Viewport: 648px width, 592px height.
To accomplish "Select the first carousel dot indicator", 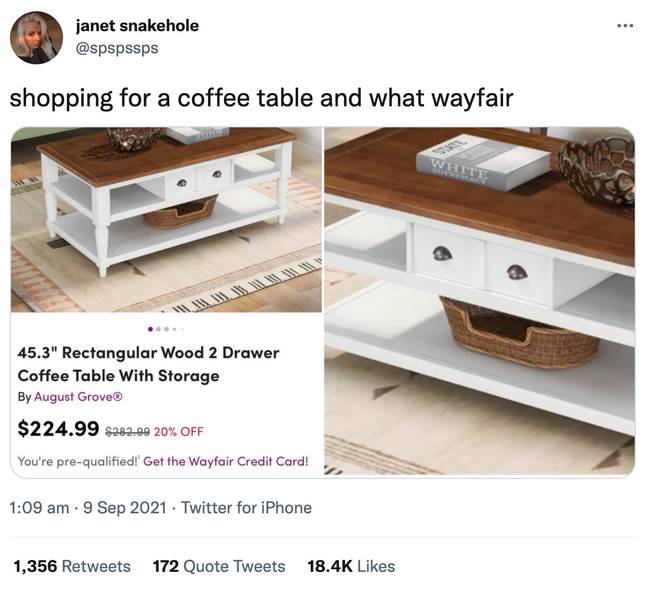I will (150, 329).
